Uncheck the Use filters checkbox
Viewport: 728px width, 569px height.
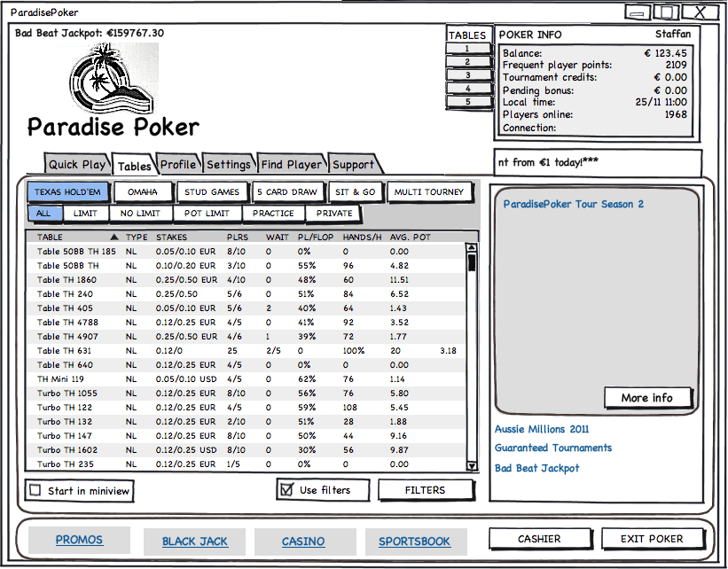tap(287, 489)
